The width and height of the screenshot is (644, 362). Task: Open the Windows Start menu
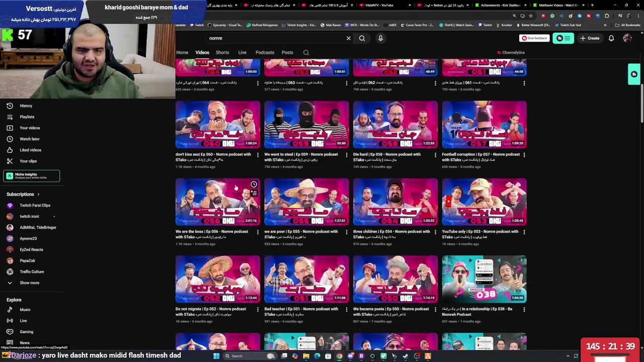[216, 356]
